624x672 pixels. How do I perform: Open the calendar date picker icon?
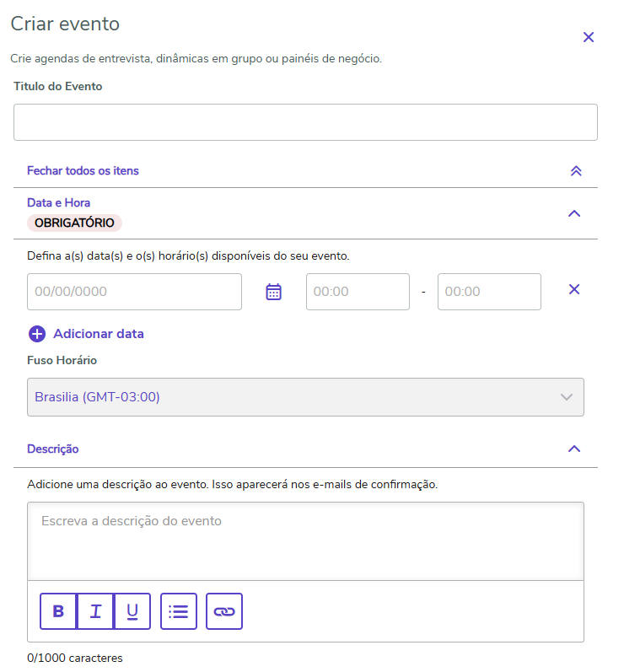tap(273, 292)
